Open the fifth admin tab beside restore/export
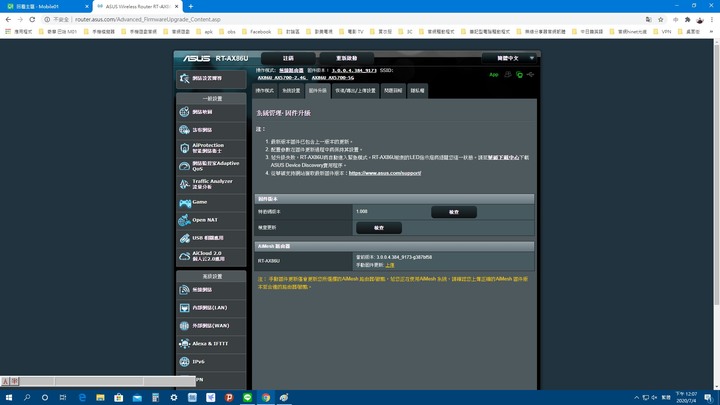720x405 pixels. tap(393, 90)
